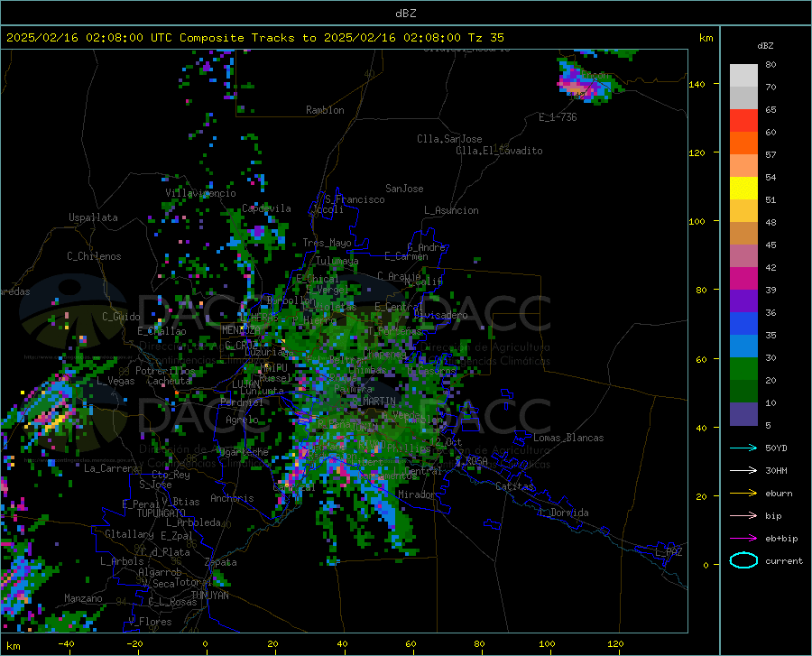Select the magenta swatch between 42 and 39
Image resolution: width=812 pixels, height=656 pixels.
(x=743, y=279)
